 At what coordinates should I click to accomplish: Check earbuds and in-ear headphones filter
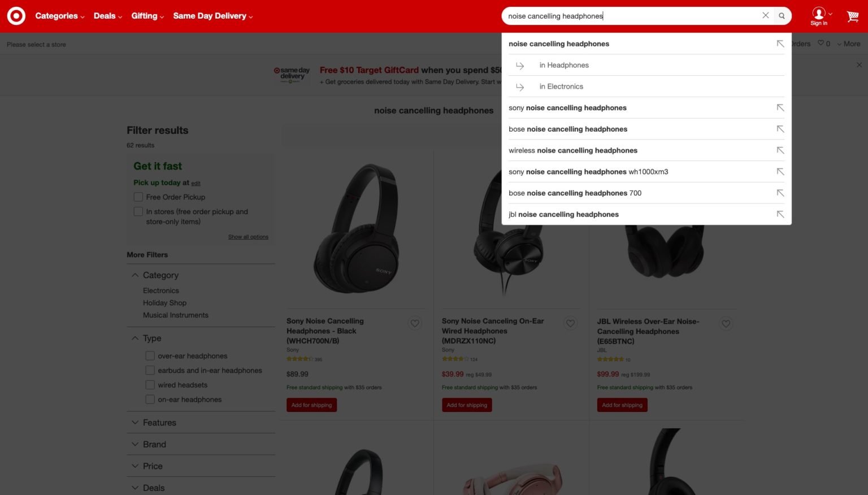coord(150,371)
